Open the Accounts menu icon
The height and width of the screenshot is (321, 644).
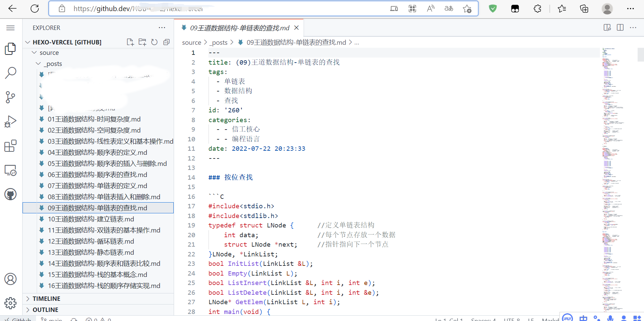pos(10,279)
